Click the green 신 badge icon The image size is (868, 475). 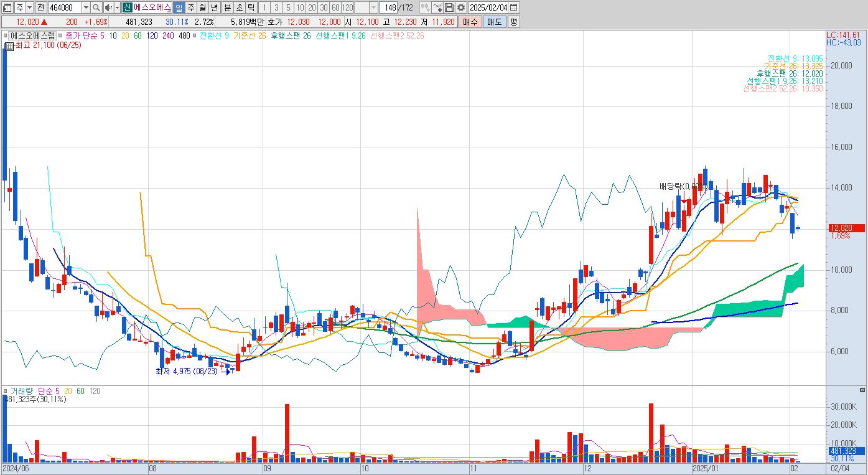tap(127, 7)
